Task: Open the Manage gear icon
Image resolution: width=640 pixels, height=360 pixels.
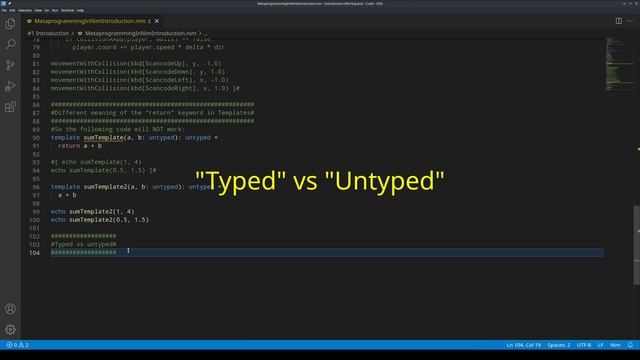Action: coord(10,329)
